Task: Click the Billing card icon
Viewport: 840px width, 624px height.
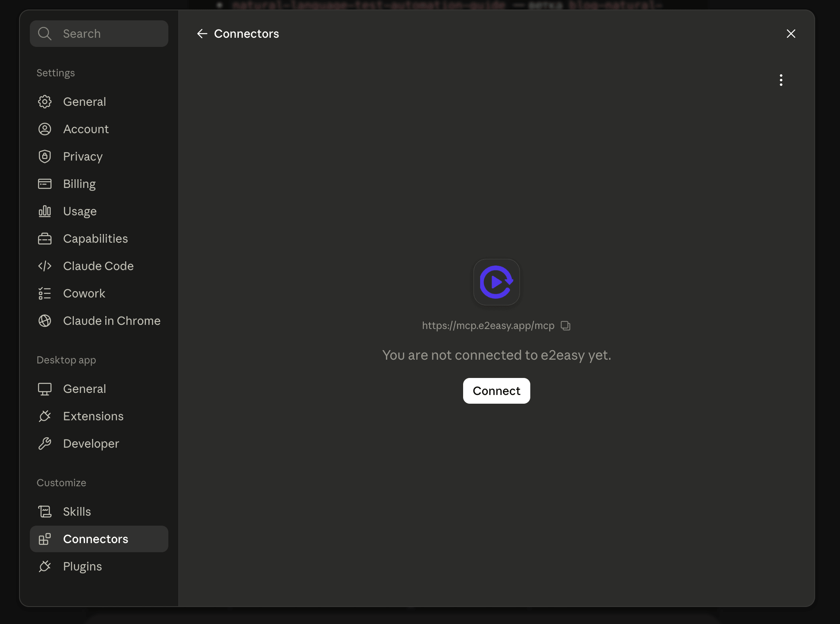Action: pos(45,184)
